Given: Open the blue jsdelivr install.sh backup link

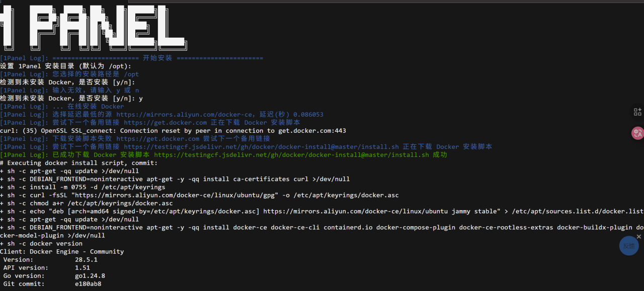Looking at the screenshot, I should tap(261, 147).
